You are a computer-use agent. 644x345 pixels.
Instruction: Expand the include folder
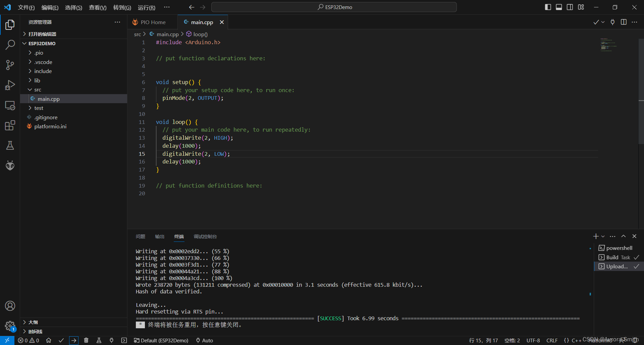pos(73,71)
